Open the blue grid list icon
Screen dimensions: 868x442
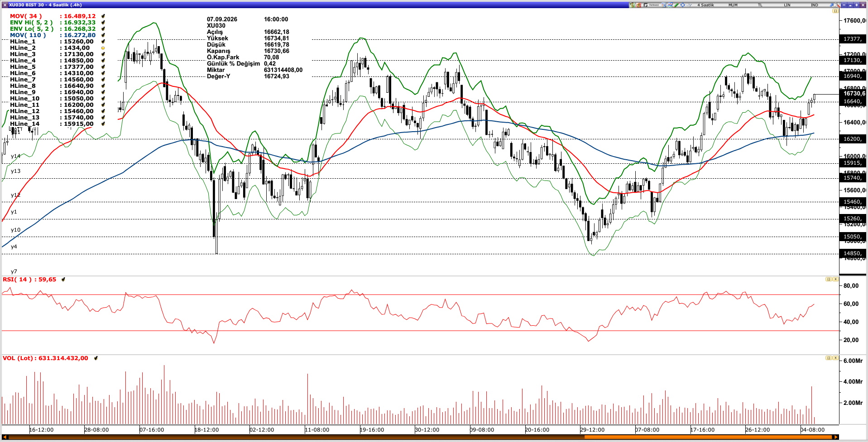coord(664,5)
